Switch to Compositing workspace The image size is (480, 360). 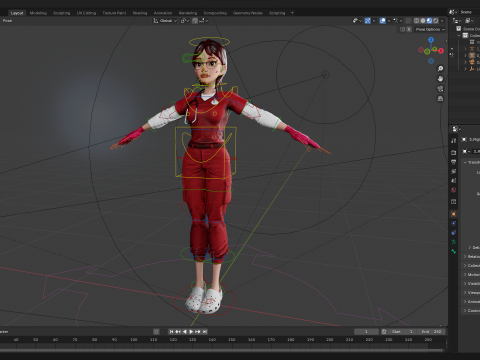(x=215, y=13)
